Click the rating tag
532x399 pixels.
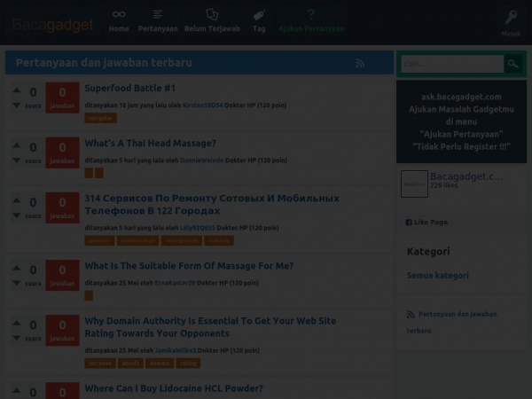tap(188, 363)
